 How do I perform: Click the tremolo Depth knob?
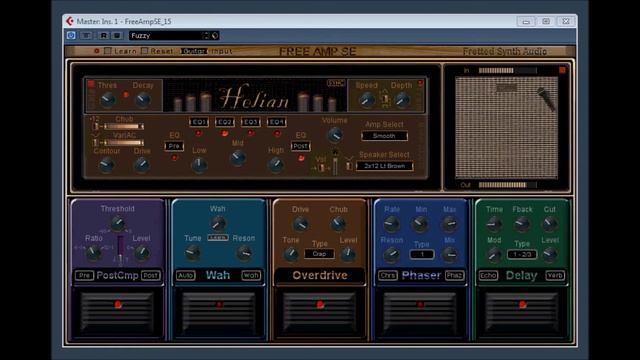pos(402,100)
